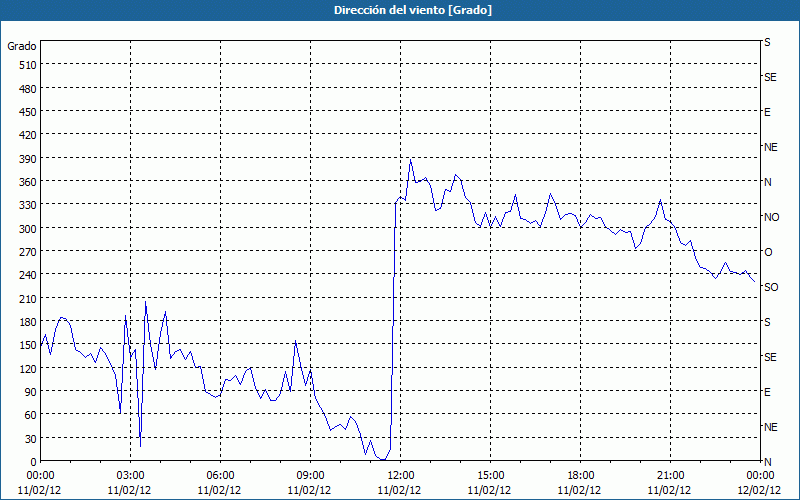
Task: Select the Grado y-axis unit label
Action: pyautogui.click(x=22, y=46)
